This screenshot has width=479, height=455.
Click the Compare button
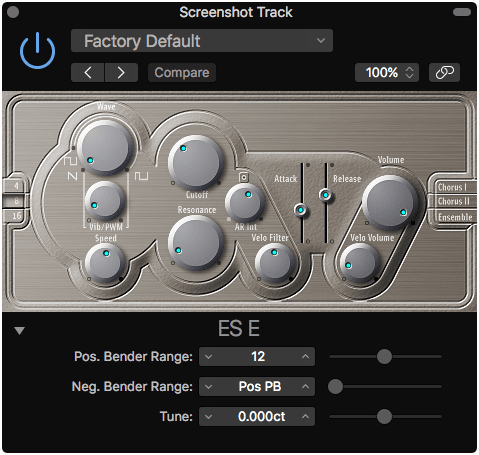pyautogui.click(x=182, y=72)
